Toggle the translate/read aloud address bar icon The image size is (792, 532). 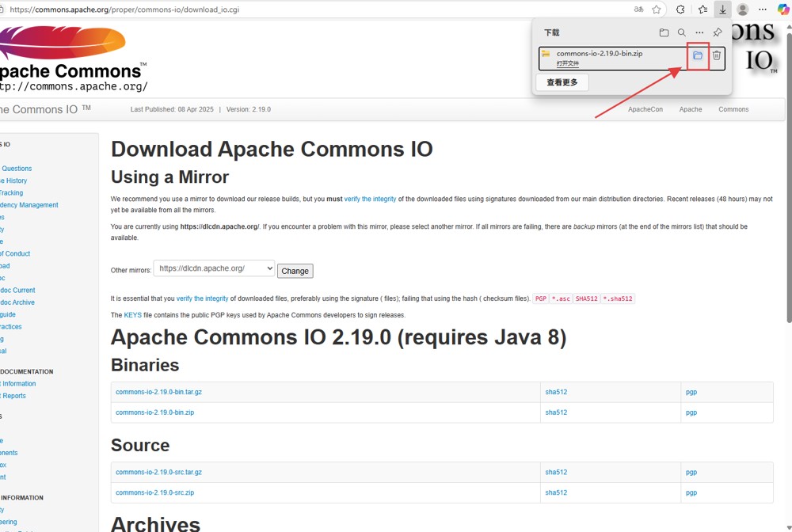[x=639, y=9]
